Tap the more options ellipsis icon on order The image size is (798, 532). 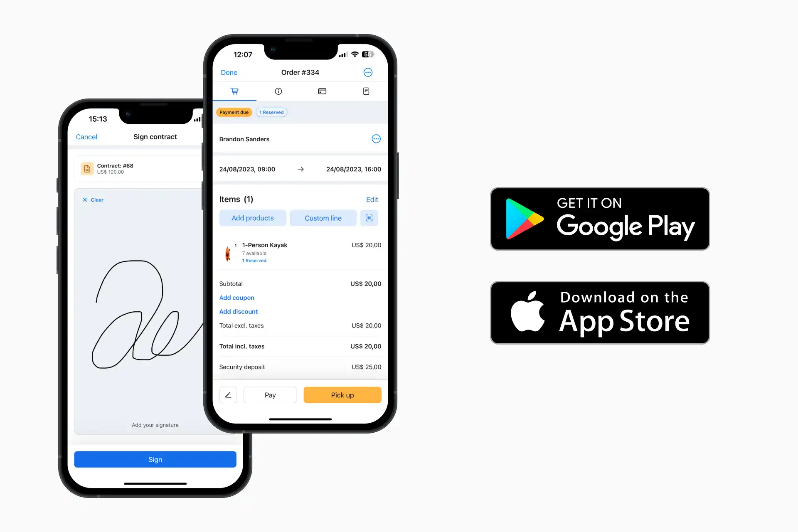(369, 72)
